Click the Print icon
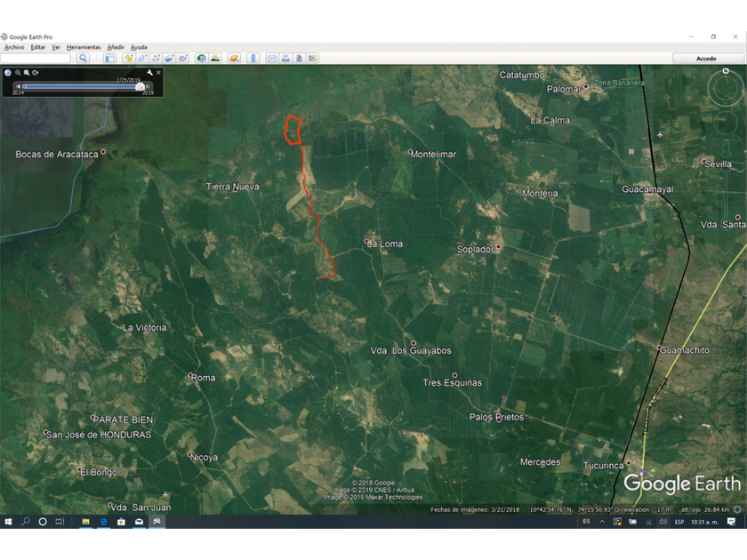This screenshot has width=747, height=560. coord(285,58)
